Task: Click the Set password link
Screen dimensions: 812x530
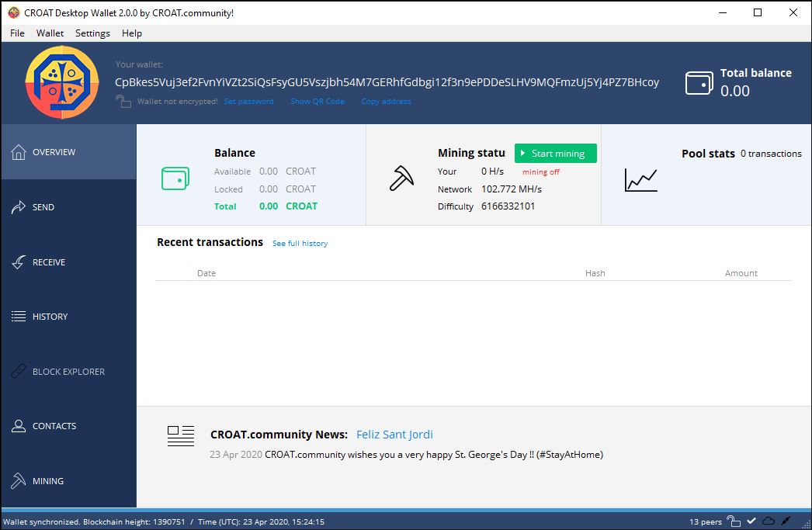Action: click(248, 102)
